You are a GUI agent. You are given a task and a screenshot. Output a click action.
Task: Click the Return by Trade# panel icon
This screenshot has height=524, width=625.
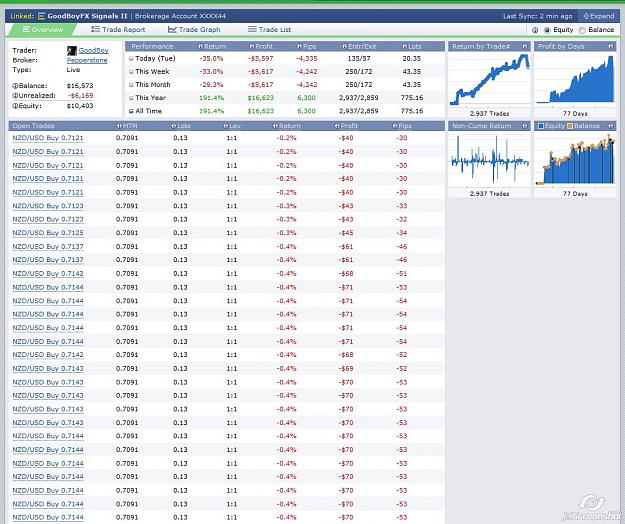click(x=525, y=47)
